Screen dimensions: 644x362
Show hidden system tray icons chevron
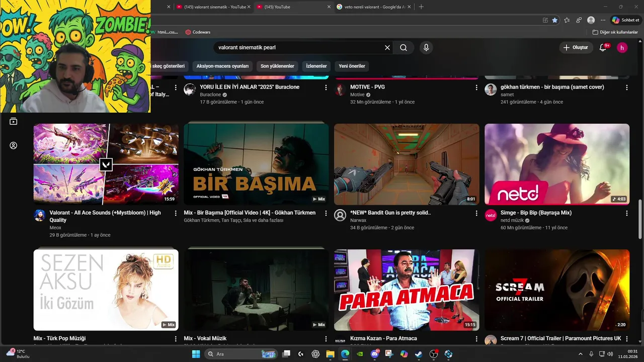580,354
